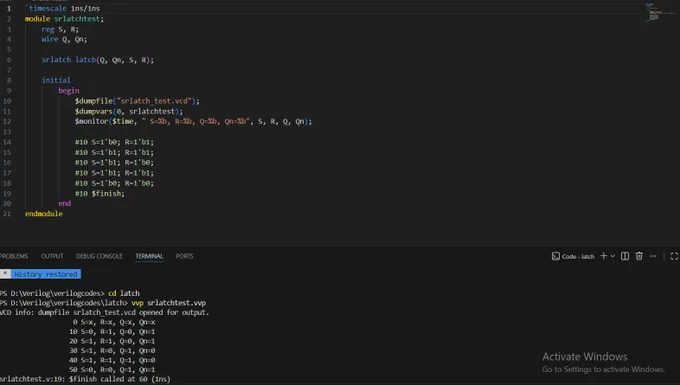Kill terminal with trash icon
Image resolution: width=680 pixels, height=385 pixels.
(639, 256)
